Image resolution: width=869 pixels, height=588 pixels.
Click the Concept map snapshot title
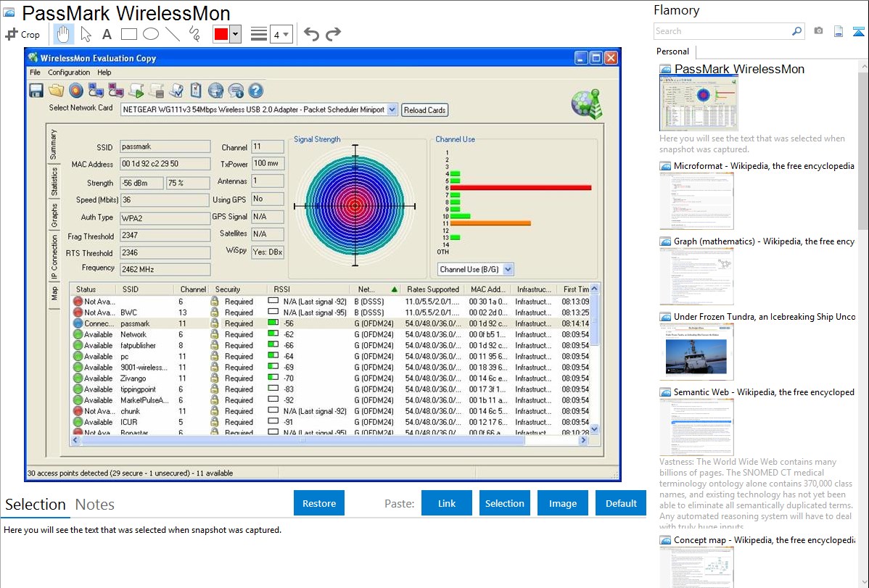[764, 540]
